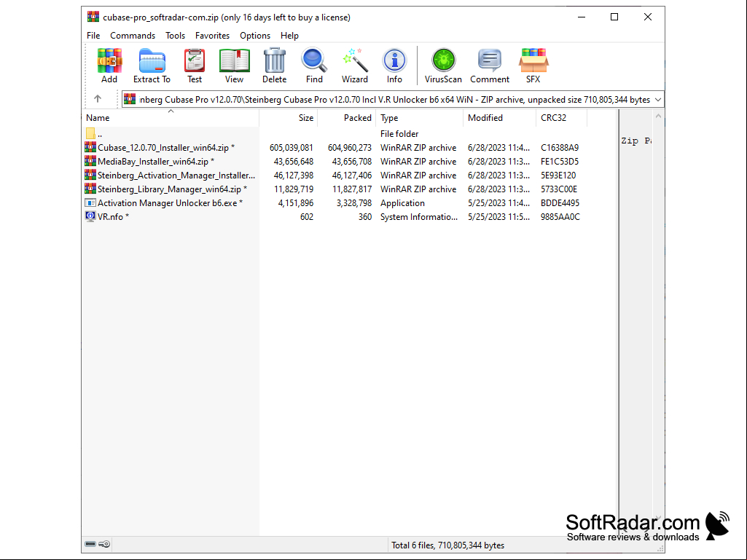Viewport: 747px width, 560px height.
Task: Click the icon of Steinberg_Library_Manager_win64.zip
Action: 90,189
